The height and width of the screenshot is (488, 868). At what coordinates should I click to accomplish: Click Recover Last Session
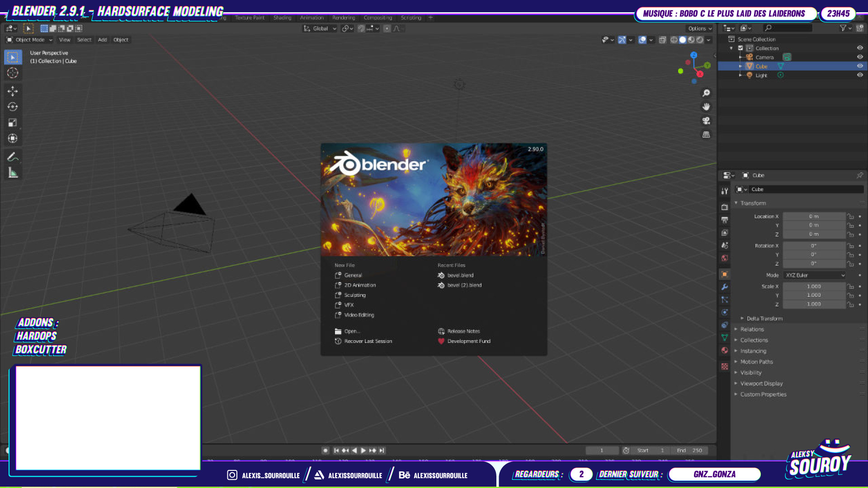[368, 341]
